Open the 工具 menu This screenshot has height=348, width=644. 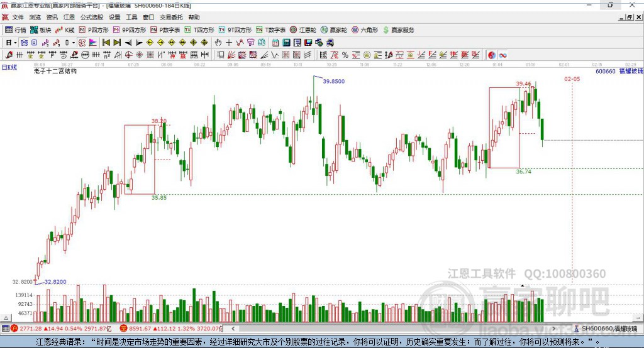coord(131,17)
